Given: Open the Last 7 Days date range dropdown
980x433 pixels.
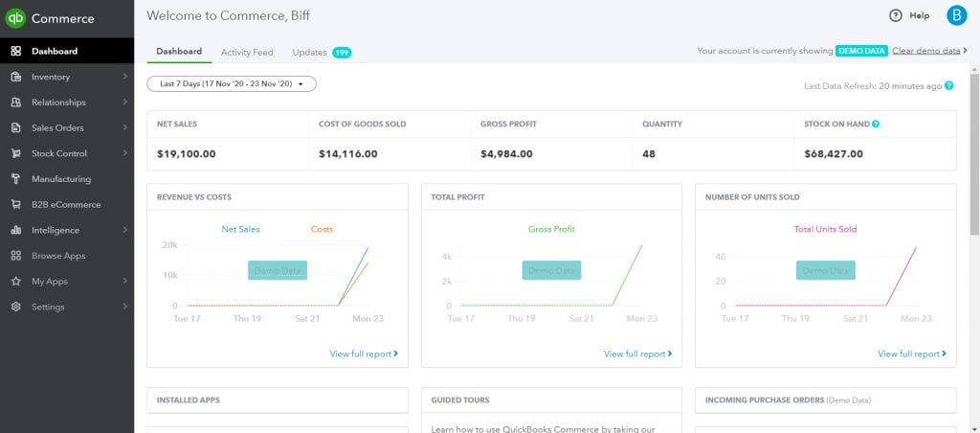Looking at the screenshot, I should tap(232, 84).
